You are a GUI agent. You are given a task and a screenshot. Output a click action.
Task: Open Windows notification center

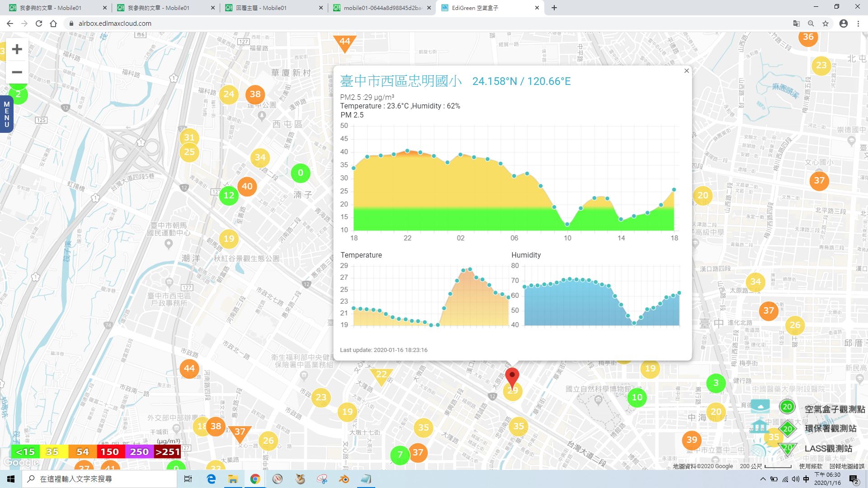click(x=854, y=479)
